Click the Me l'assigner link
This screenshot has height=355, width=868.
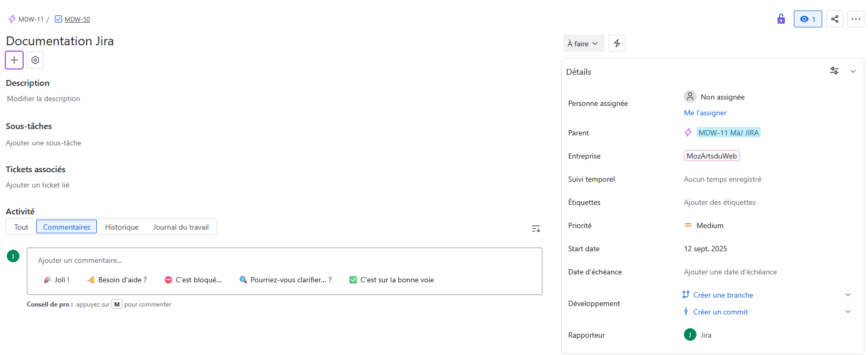[x=705, y=113]
